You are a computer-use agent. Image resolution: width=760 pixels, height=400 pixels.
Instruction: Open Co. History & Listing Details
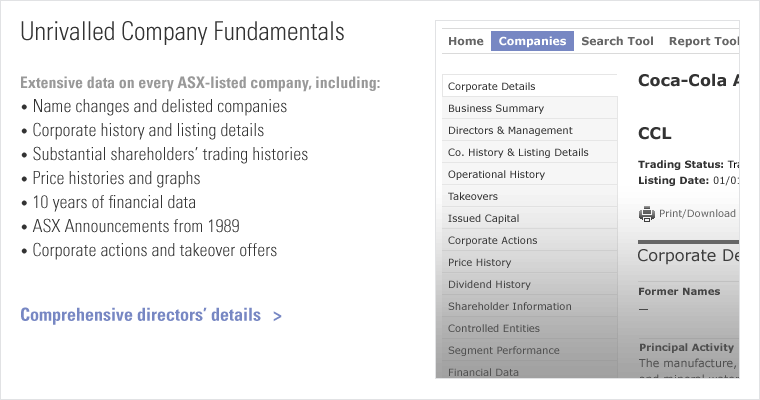518,153
